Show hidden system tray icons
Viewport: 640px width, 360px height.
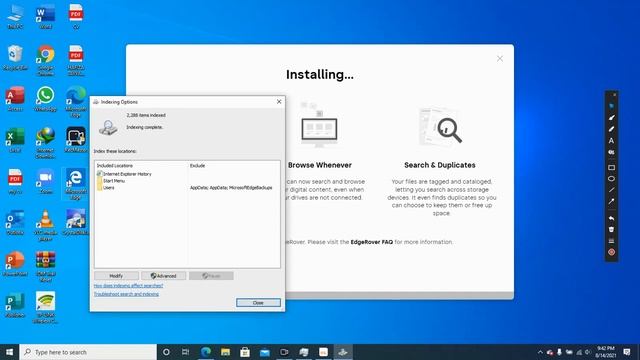tap(540, 352)
